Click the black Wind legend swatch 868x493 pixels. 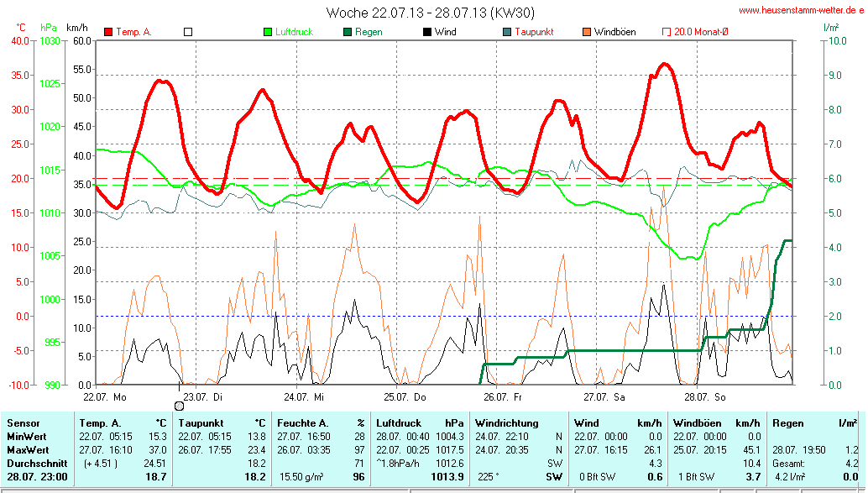[x=427, y=32]
